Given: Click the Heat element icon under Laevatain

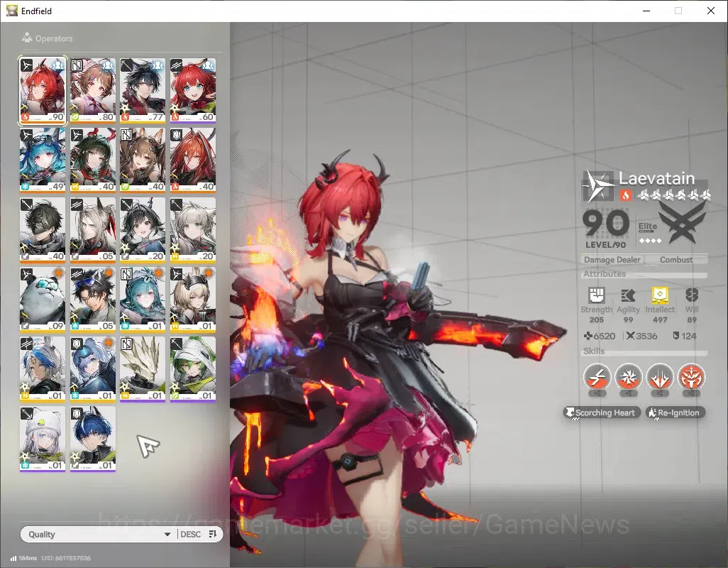Looking at the screenshot, I should click(x=625, y=195).
